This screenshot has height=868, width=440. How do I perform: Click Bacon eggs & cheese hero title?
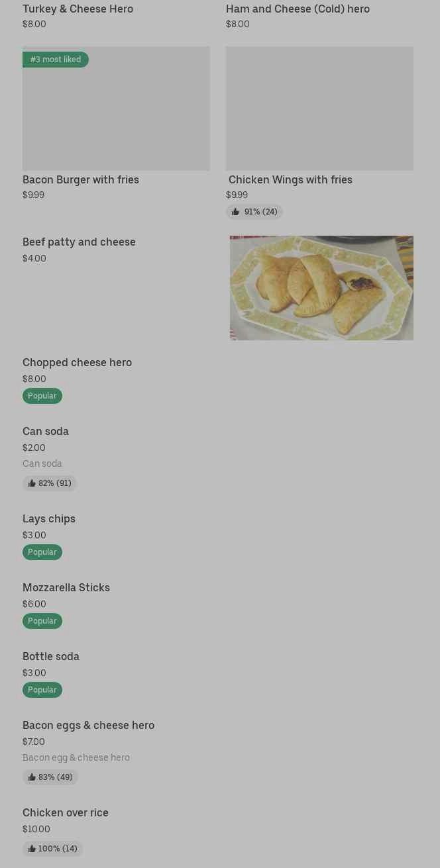(x=88, y=725)
